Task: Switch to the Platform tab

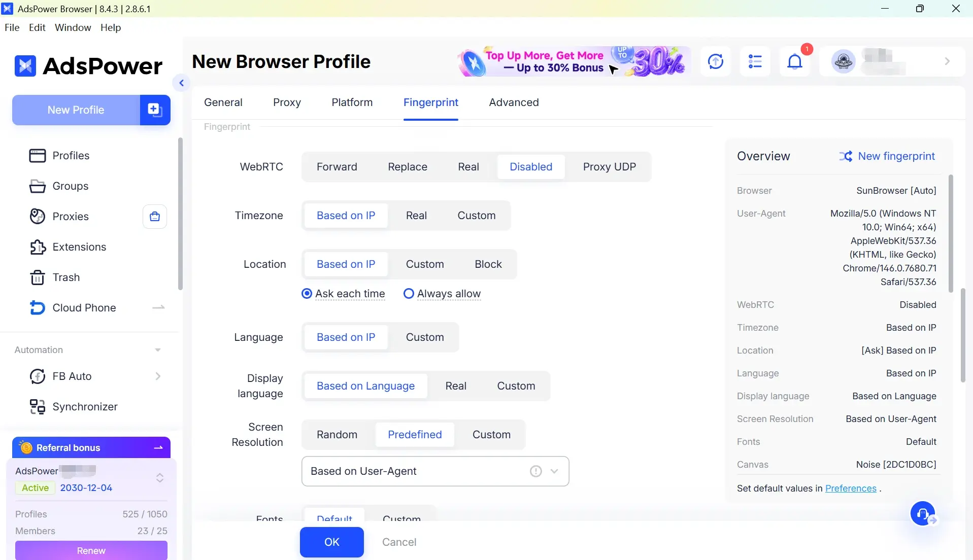Action: pyautogui.click(x=352, y=102)
